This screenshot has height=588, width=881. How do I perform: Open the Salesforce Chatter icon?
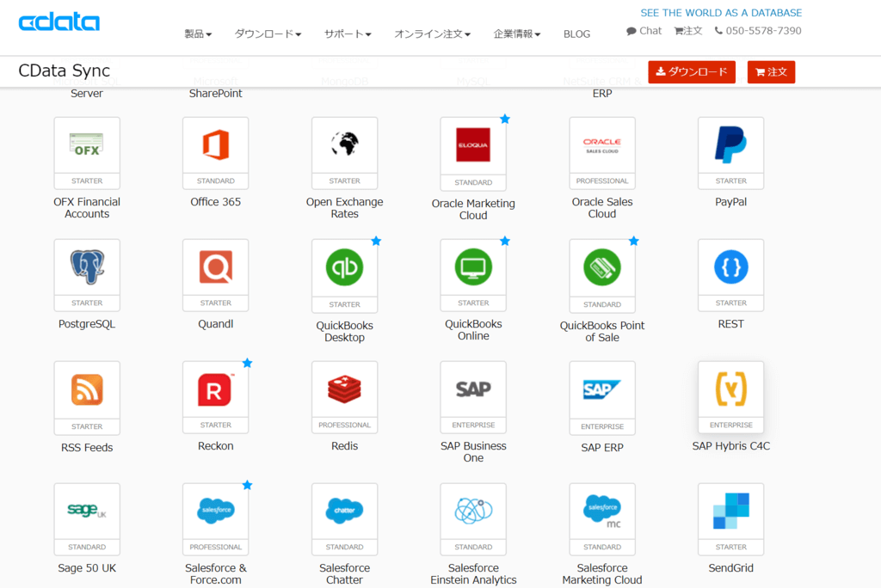pyautogui.click(x=344, y=511)
